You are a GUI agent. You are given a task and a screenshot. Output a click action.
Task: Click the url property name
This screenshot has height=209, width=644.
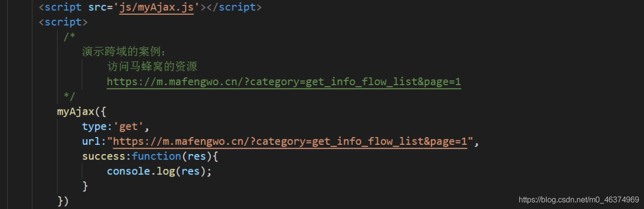pyautogui.click(x=91, y=141)
